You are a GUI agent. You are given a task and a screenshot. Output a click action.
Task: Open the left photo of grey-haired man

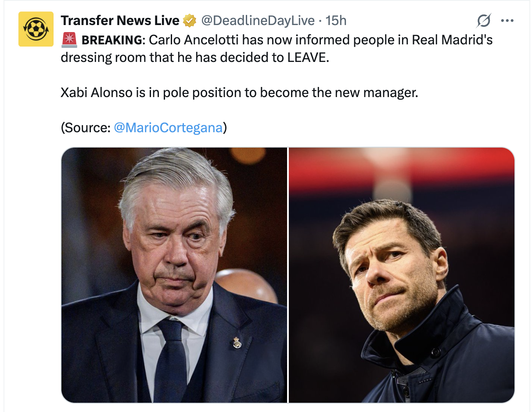[174, 275]
